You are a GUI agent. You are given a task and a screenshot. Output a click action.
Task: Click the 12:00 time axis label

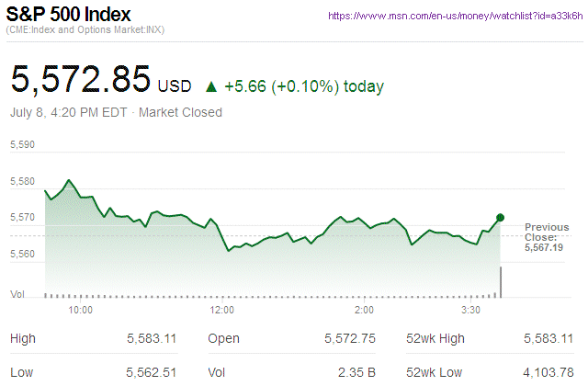(221, 310)
